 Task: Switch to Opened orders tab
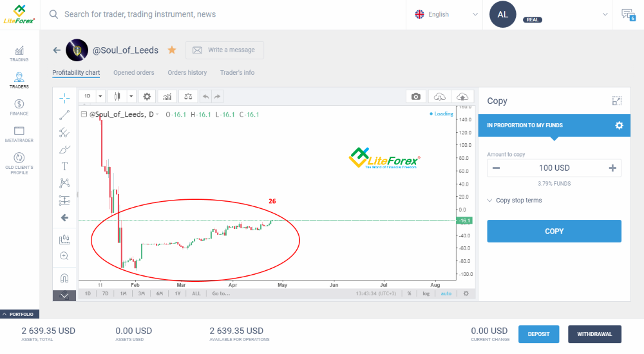(x=134, y=73)
